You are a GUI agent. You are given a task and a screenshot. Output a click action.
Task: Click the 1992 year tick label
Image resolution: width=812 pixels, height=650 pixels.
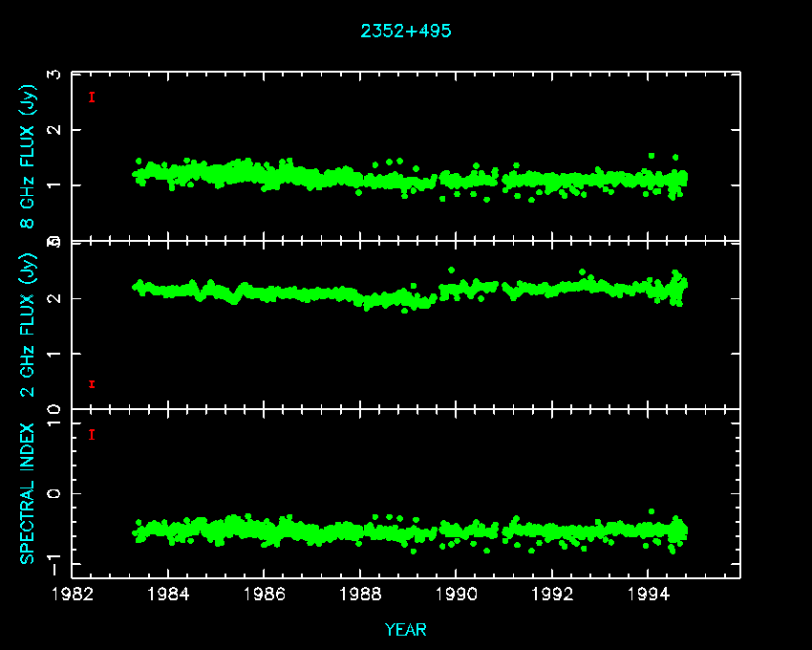tap(552, 596)
